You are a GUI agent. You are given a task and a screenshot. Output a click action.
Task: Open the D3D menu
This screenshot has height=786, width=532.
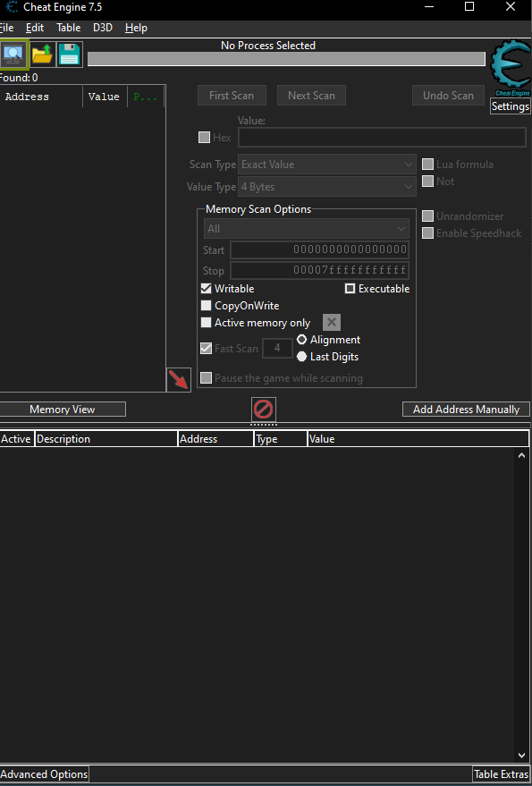pyautogui.click(x=103, y=28)
